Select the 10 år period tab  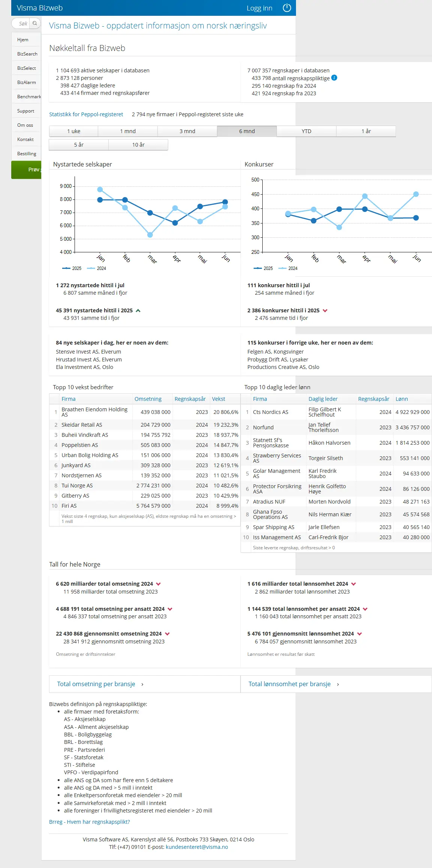[x=138, y=145]
